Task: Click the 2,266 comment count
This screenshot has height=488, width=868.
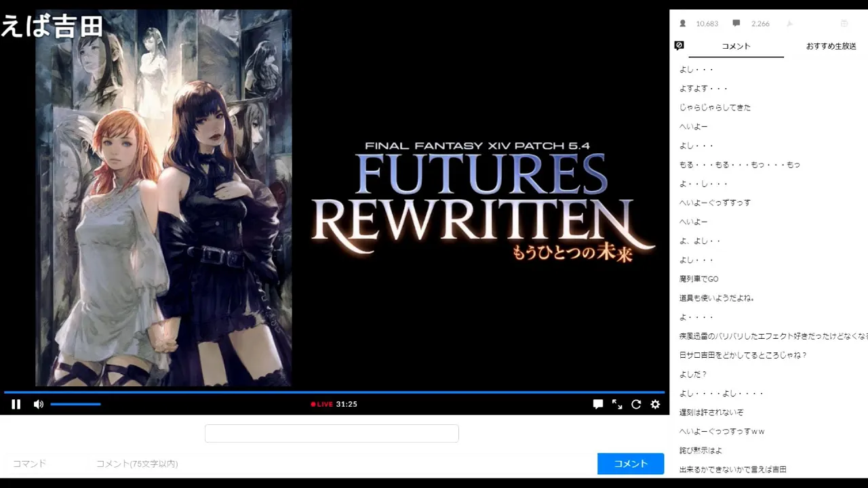Action: tap(760, 24)
